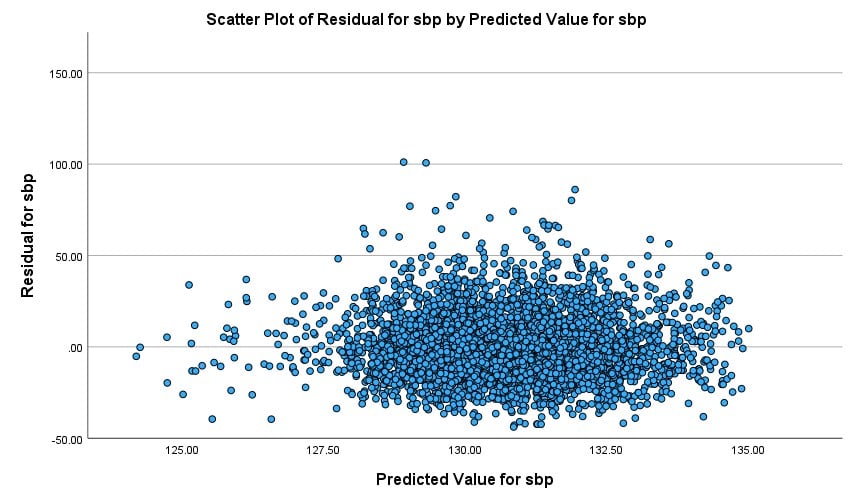Select the outlier point near residual 86
The image size is (853, 503).
click(575, 189)
